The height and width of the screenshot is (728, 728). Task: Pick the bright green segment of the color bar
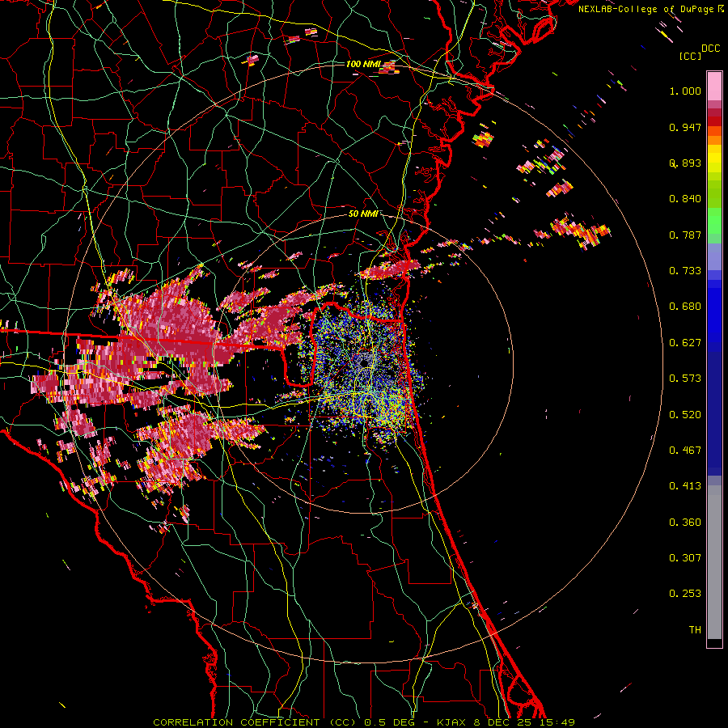714,221
